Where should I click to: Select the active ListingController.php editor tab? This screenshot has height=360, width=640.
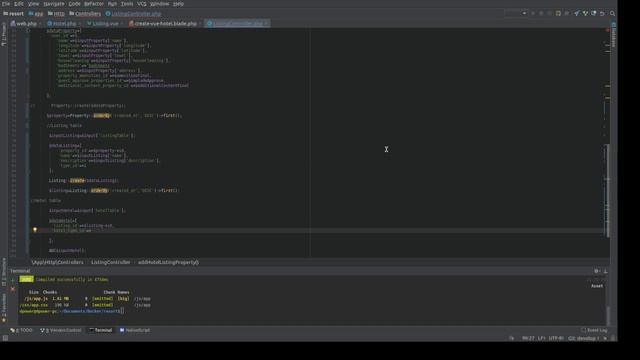237,24
